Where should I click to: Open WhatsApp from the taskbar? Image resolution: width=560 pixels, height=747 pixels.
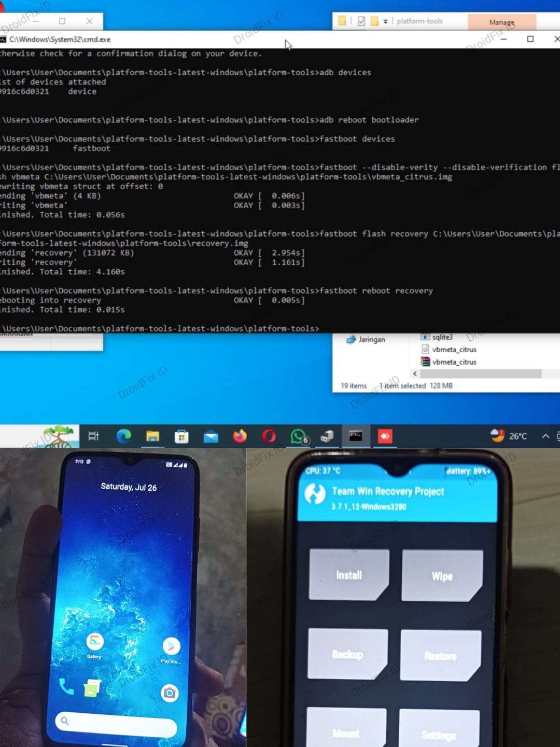[x=299, y=437]
